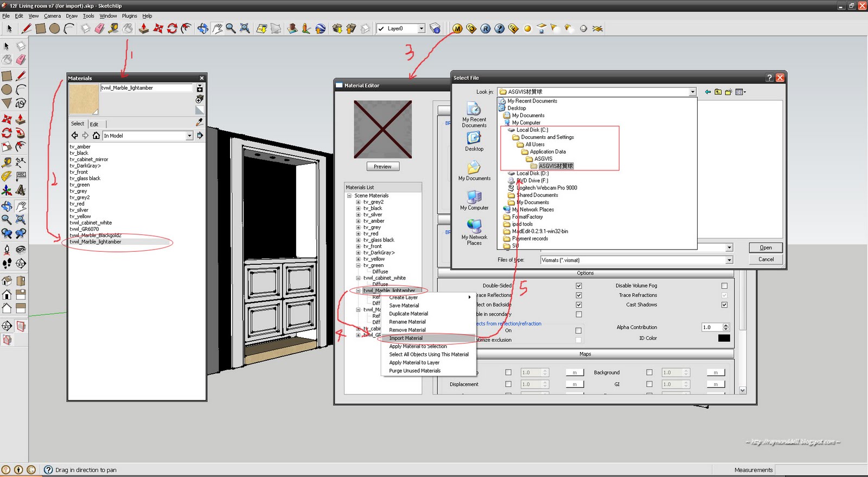Screen dimensions: 868x477
Task: Enable GI map checkbox
Action: [x=649, y=384]
